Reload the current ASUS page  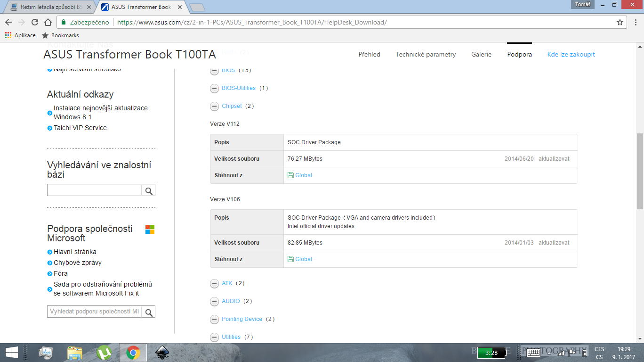[34, 22]
